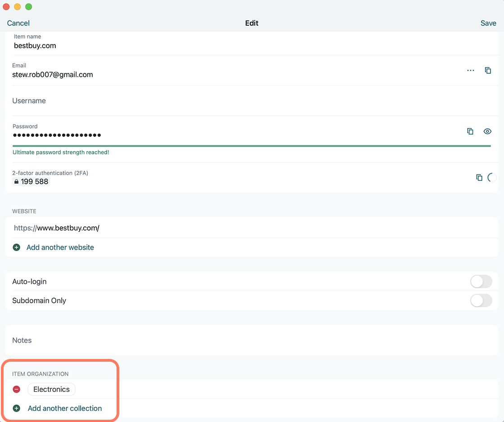Viewport: 504px width, 422px height.
Task: Click the green password strength bar
Action: coord(252,146)
